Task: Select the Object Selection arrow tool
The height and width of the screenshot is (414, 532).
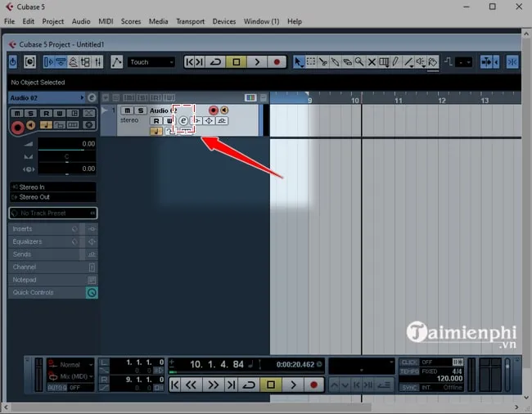Action: (298, 62)
